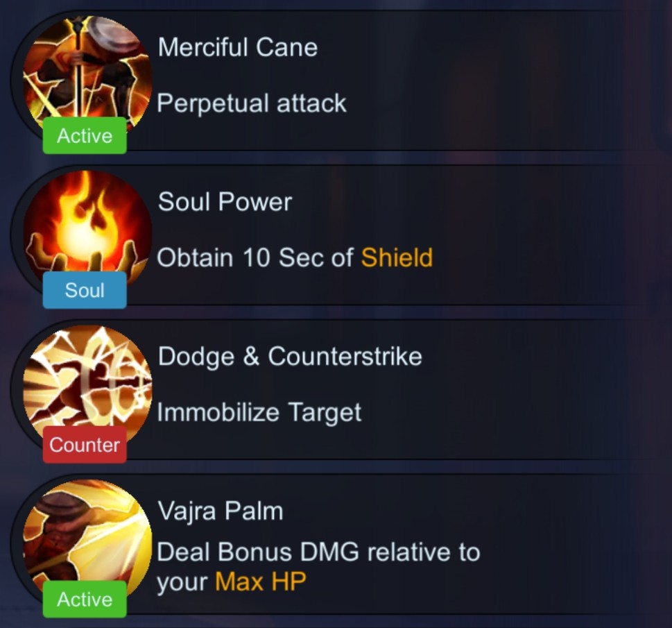
Task: Tap the Dodge & Counterstrike skill icon
Action: coord(87,384)
